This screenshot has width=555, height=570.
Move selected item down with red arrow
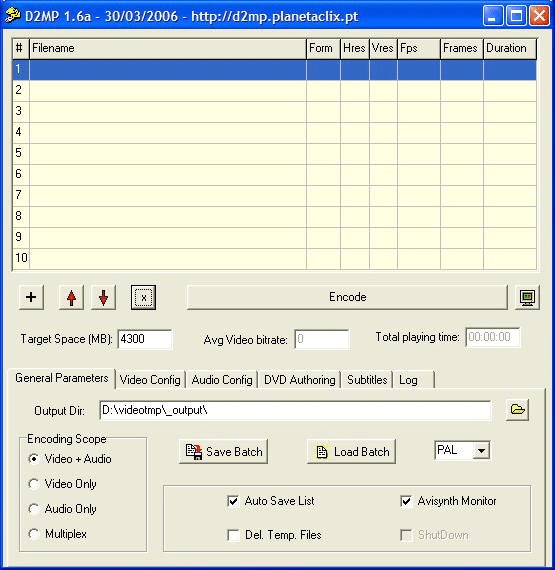(104, 297)
